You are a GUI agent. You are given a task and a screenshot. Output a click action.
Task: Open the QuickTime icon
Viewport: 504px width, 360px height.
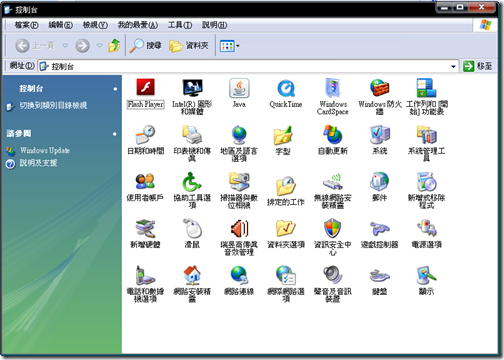pyautogui.click(x=286, y=89)
